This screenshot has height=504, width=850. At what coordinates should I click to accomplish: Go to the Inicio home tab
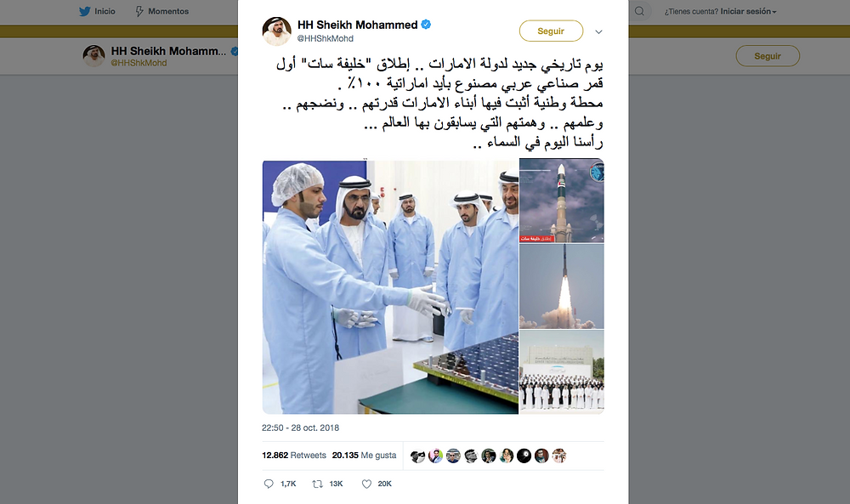point(98,11)
